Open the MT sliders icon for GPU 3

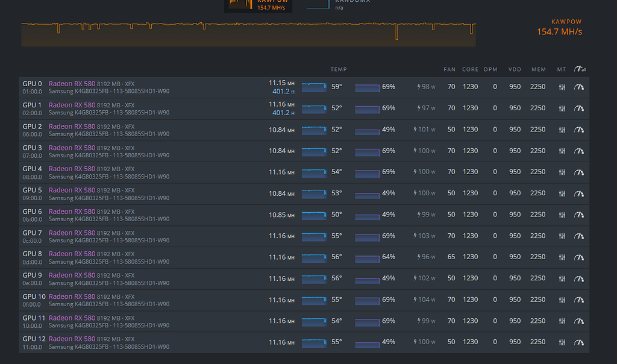(x=562, y=151)
